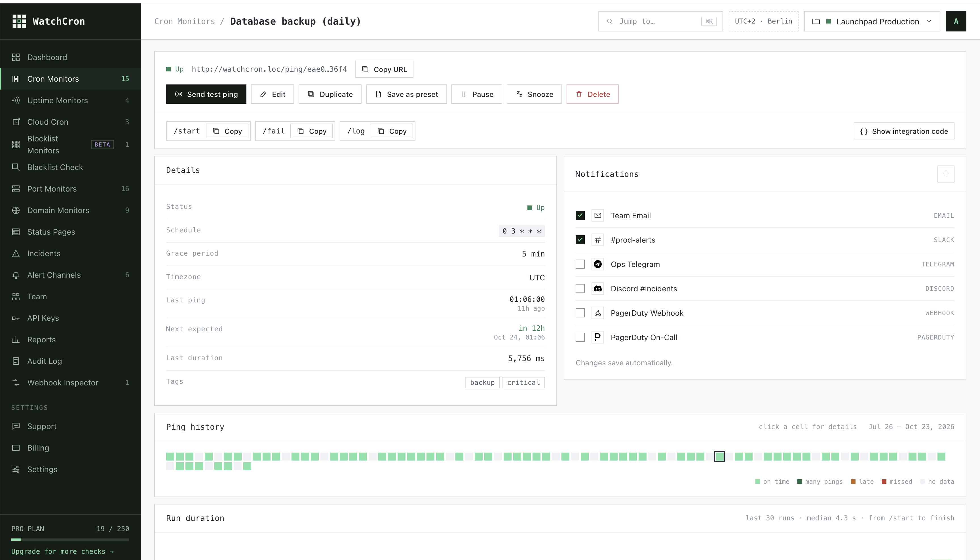Check the PagerDuty Webhook notification
This screenshot has height=560, width=980.
click(x=580, y=313)
